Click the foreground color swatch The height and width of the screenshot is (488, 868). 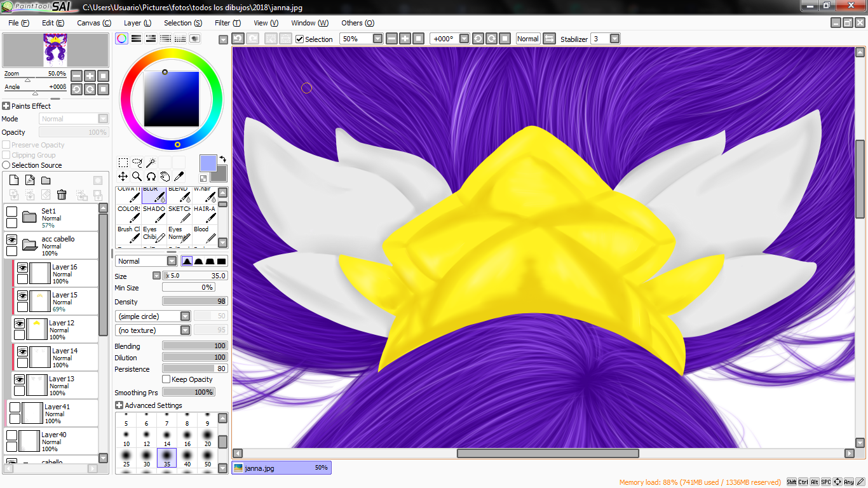208,163
